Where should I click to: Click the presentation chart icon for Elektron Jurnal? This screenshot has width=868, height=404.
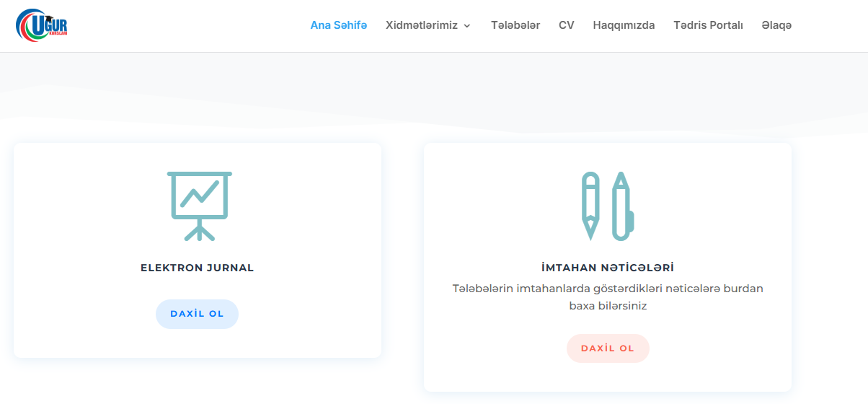tap(200, 206)
